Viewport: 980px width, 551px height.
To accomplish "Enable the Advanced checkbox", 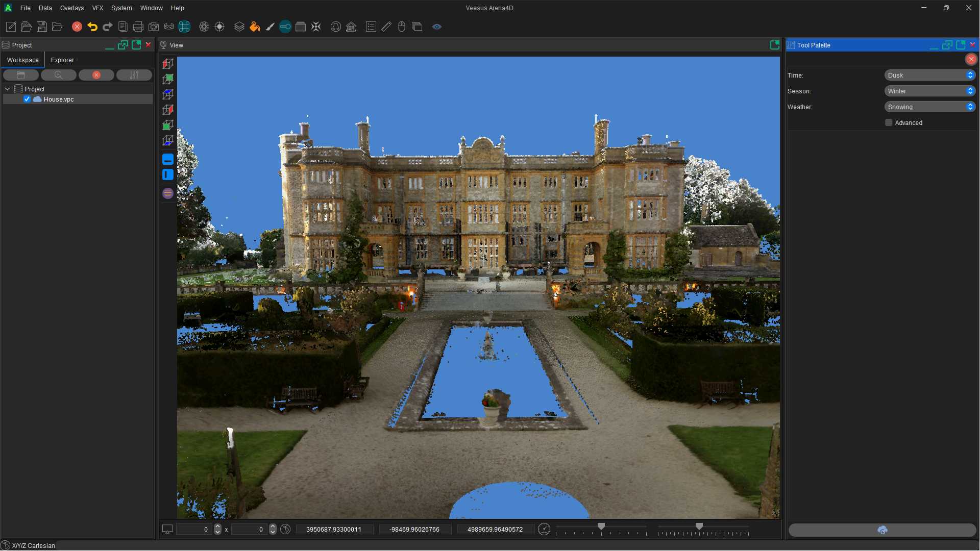I will pos(889,122).
